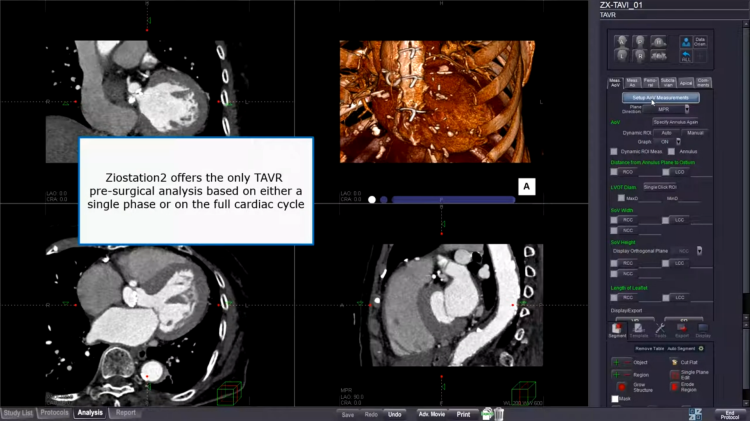Click the End Protocol button
Screen dimensions: 750x421
730,415
